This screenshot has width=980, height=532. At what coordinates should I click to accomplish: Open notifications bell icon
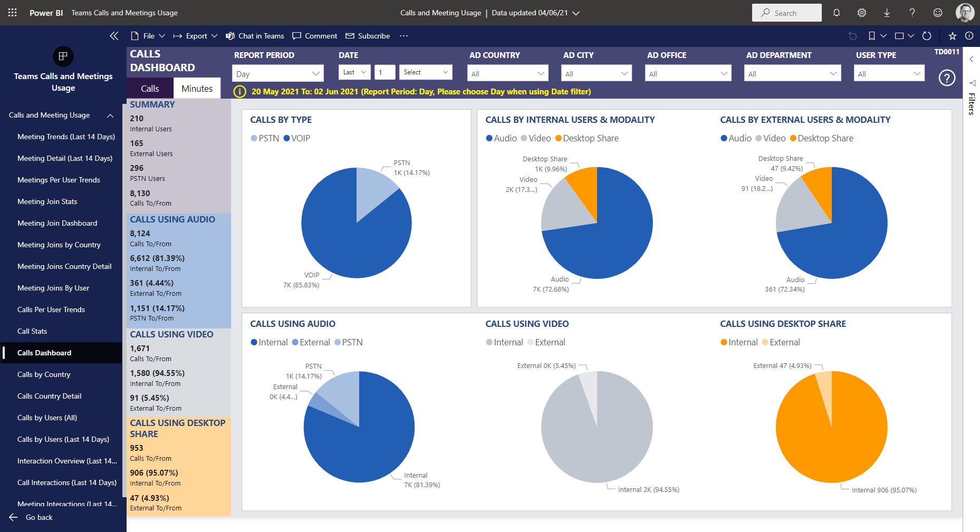pyautogui.click(x=837, y=13)
